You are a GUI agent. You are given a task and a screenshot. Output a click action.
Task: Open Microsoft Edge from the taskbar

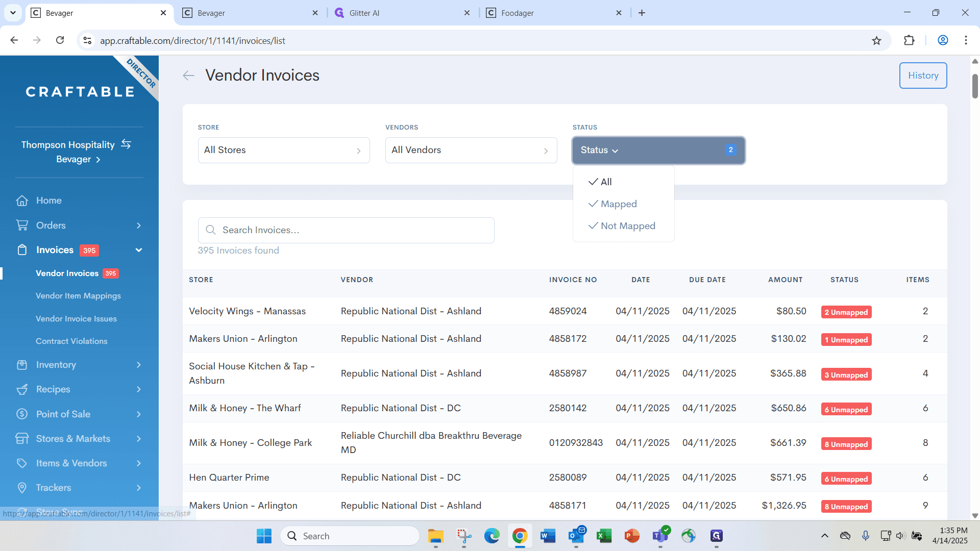[x=492, y=536]
